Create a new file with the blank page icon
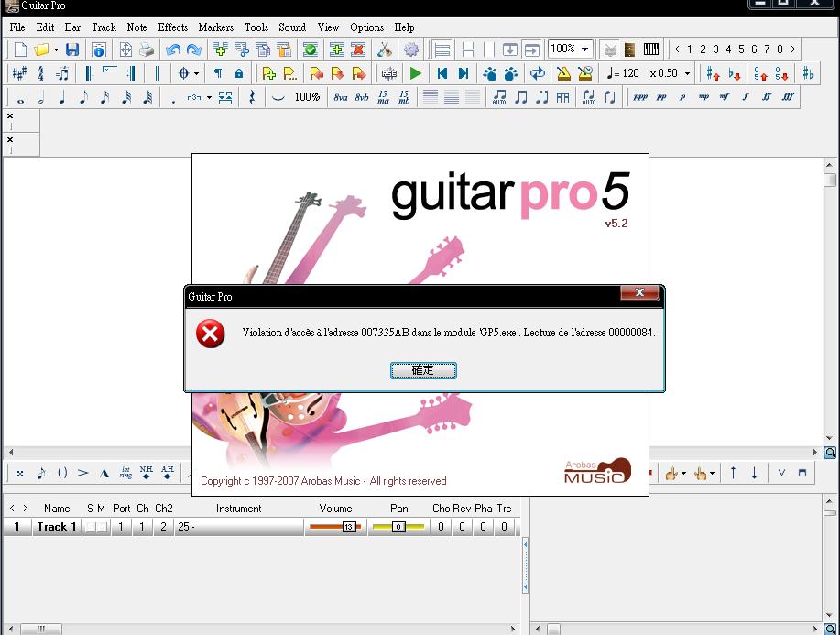 tap(20, 49)
